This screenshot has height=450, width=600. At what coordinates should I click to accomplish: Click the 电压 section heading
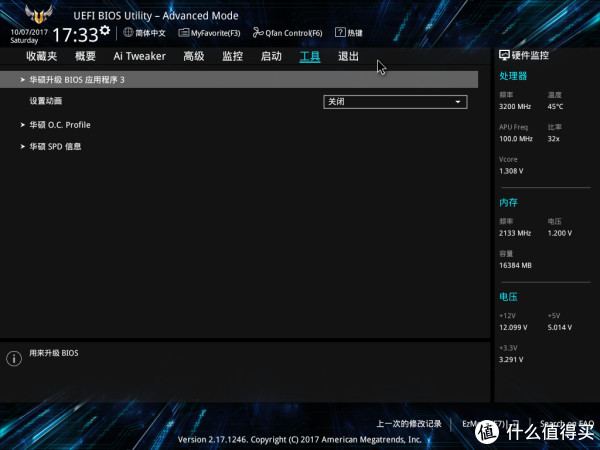point(508,297)
